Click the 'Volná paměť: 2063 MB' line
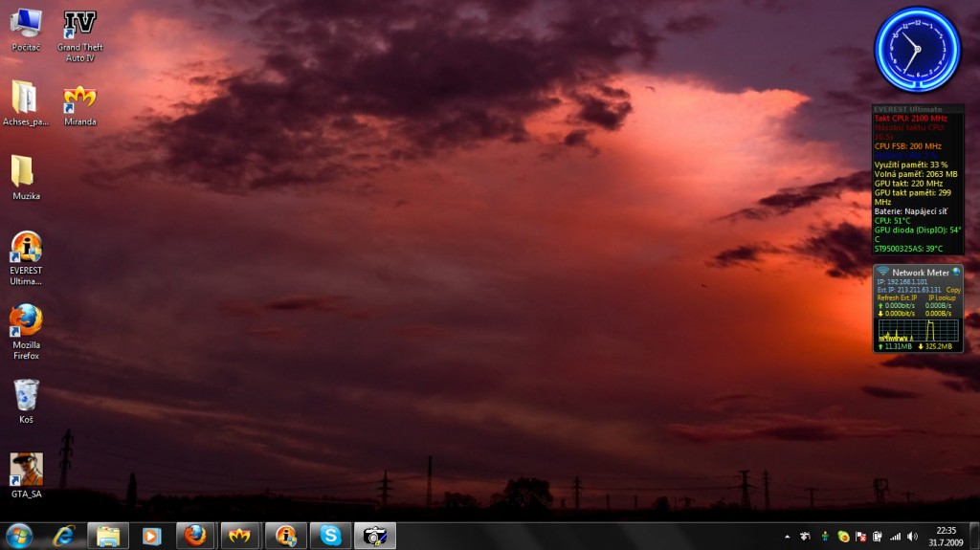980x550 pixels. pyautogui.click(x=916, y=174)
